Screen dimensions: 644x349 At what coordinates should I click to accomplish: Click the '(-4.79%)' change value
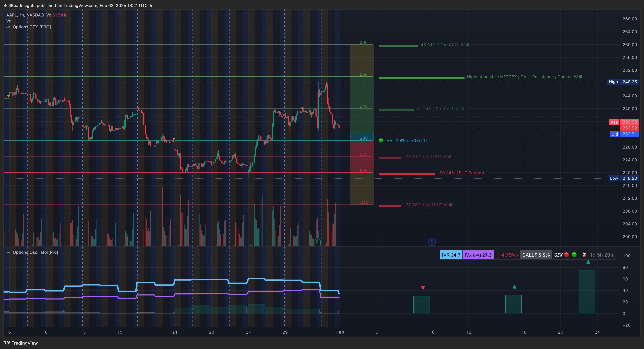(507, 255)
